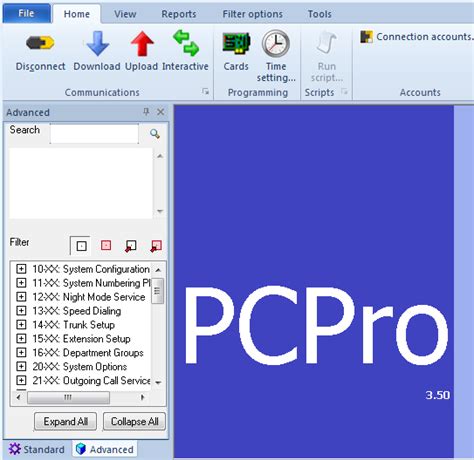Click horizontal scrollbar left arrow

(19, 397)
